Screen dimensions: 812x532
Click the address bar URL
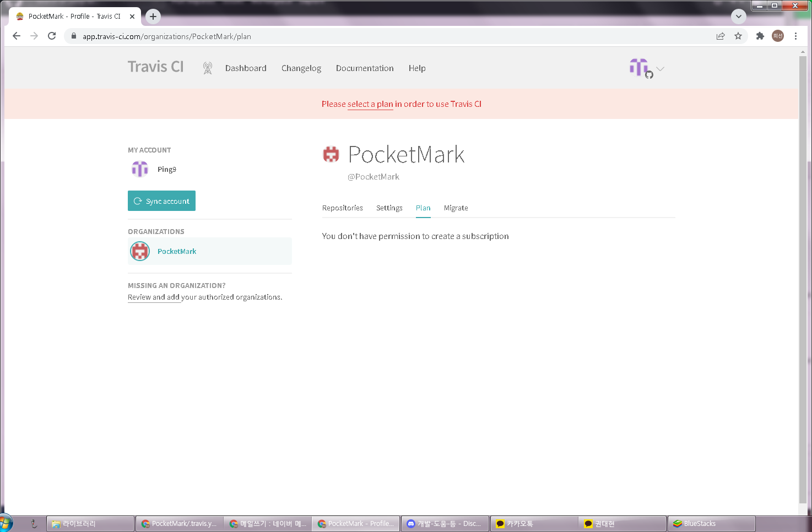pos(167,36)
